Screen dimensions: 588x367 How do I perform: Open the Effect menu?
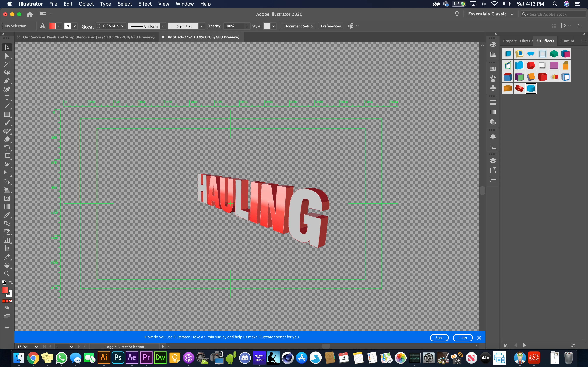click(145, 4)
